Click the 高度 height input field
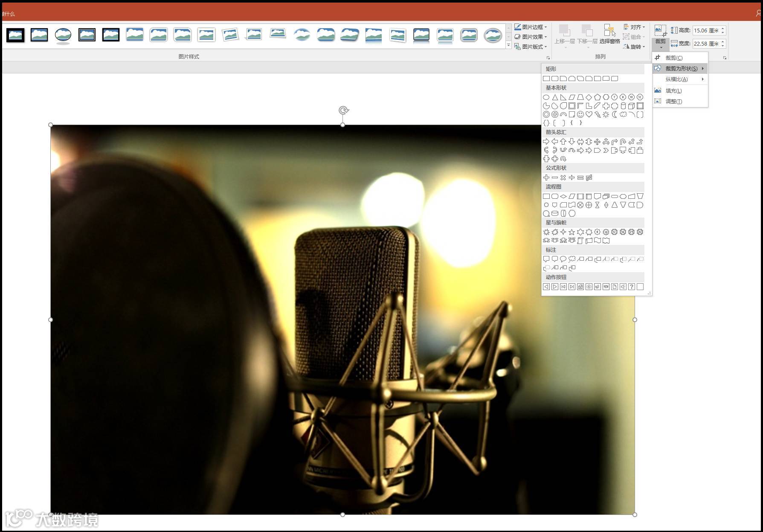Screen dimensions: 763x532 (x=706, y=30)
